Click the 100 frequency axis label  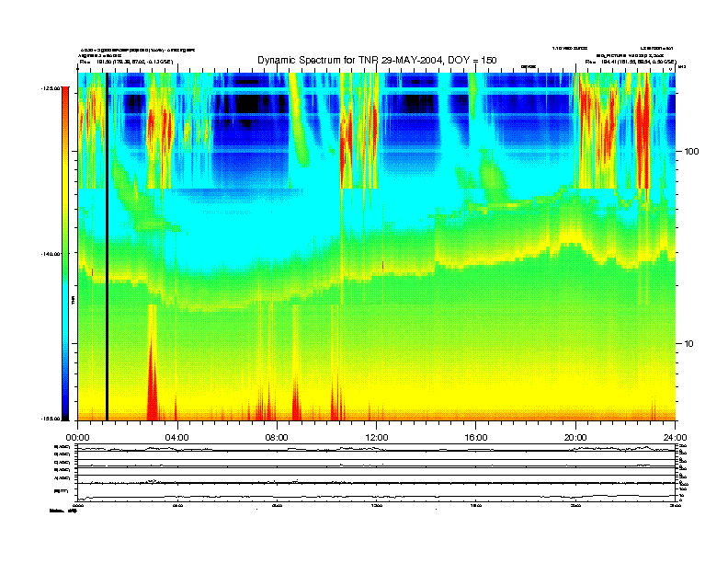[691, 152]
